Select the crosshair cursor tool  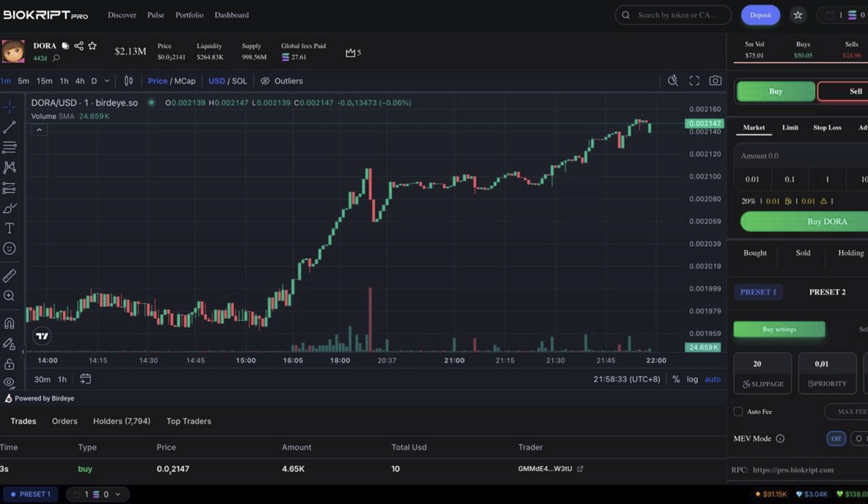pyautogui.click(x=10, y=107)
